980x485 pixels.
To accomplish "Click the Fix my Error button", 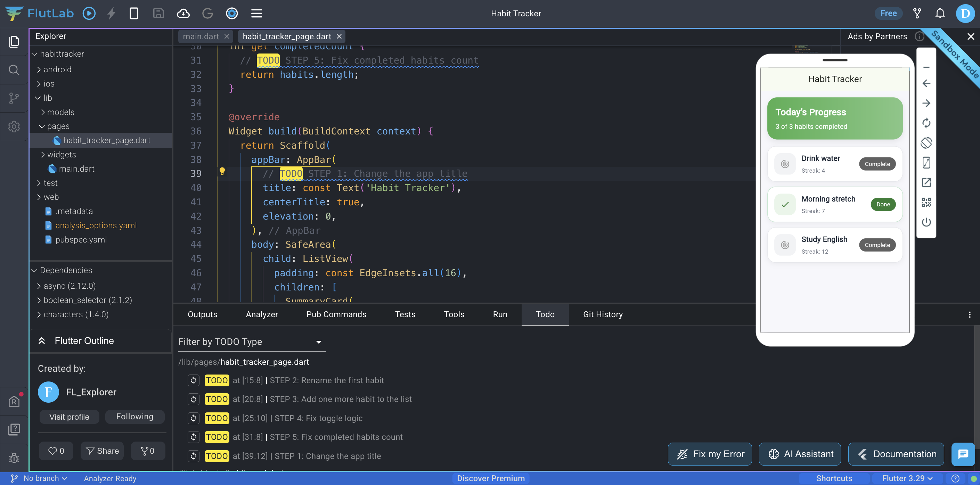I will 710,454.
